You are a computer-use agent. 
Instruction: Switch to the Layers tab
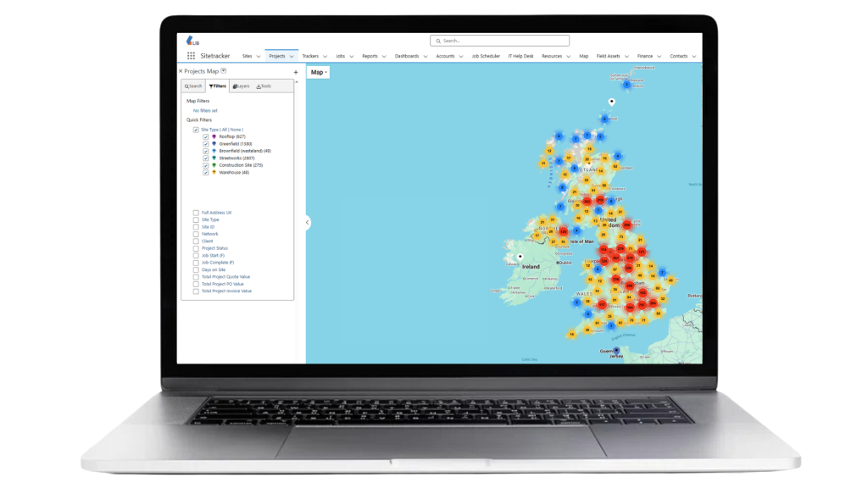[x=241, y=86]
